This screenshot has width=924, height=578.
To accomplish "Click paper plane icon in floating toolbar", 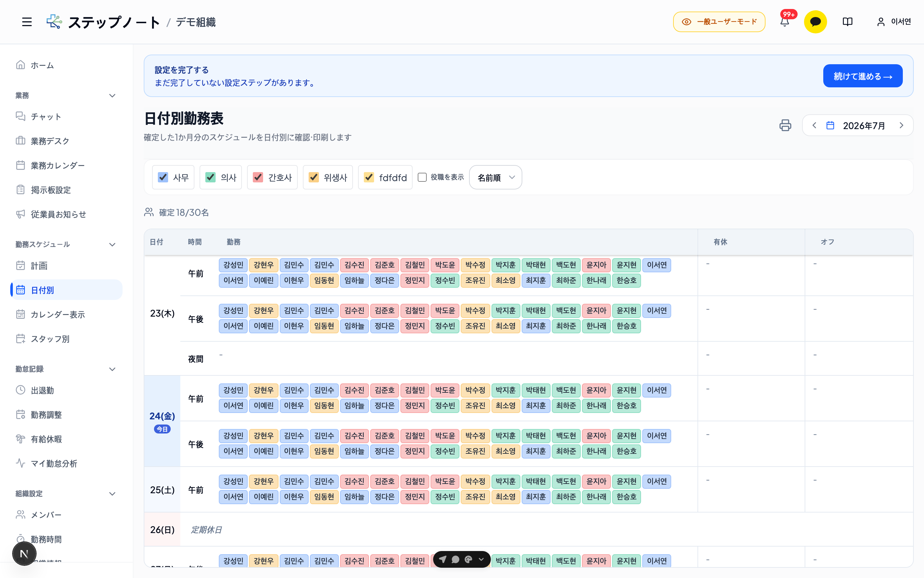I will (x=442, y=560).
